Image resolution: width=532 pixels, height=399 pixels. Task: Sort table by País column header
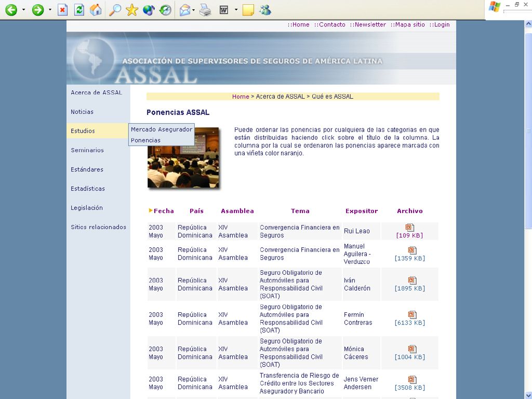coord(196,211)
